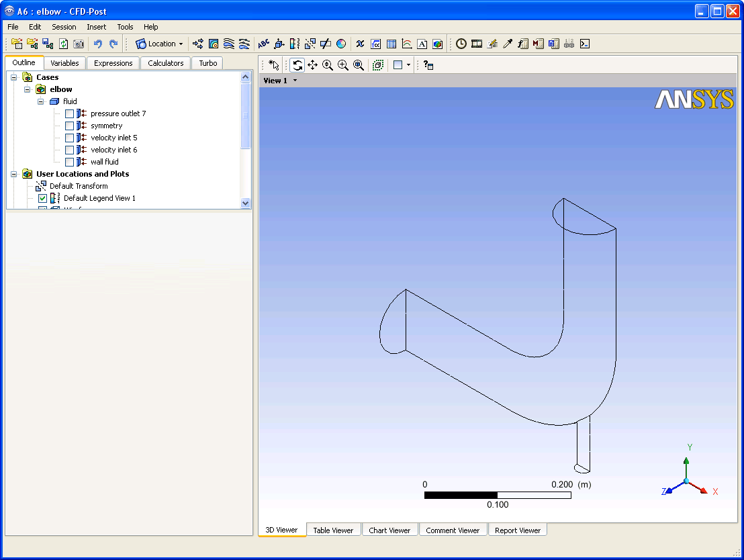The height and width of the screenshot is (560, 744).
Task: Show the wall fluid boundary
Action: (x=69, y=162)
